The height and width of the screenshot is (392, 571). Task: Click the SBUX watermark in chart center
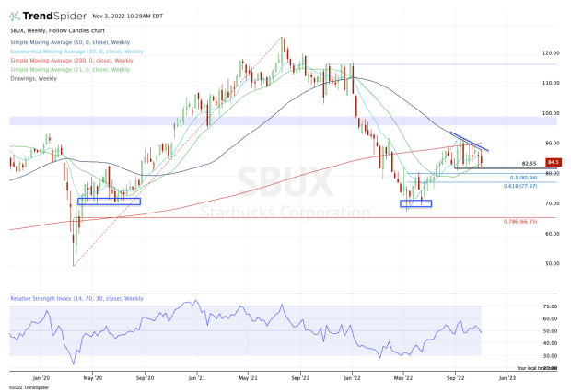click(285, 182)
